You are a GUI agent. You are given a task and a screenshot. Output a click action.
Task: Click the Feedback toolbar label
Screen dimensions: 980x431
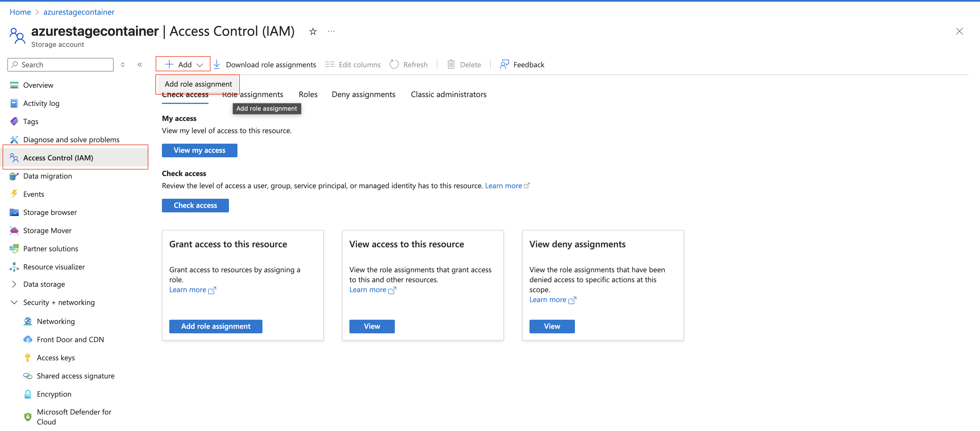click(528, 65)
